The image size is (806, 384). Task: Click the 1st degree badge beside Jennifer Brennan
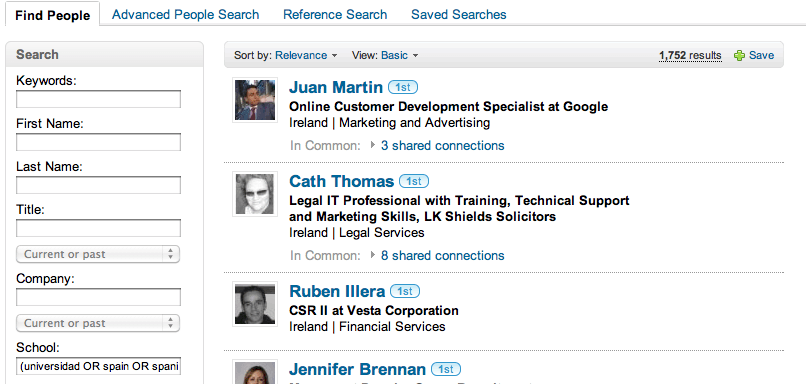446,369
